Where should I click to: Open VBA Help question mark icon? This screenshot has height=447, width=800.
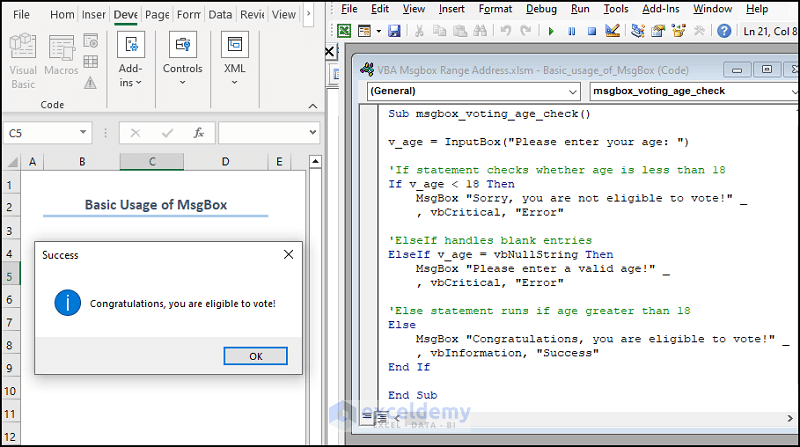(724, 31)
